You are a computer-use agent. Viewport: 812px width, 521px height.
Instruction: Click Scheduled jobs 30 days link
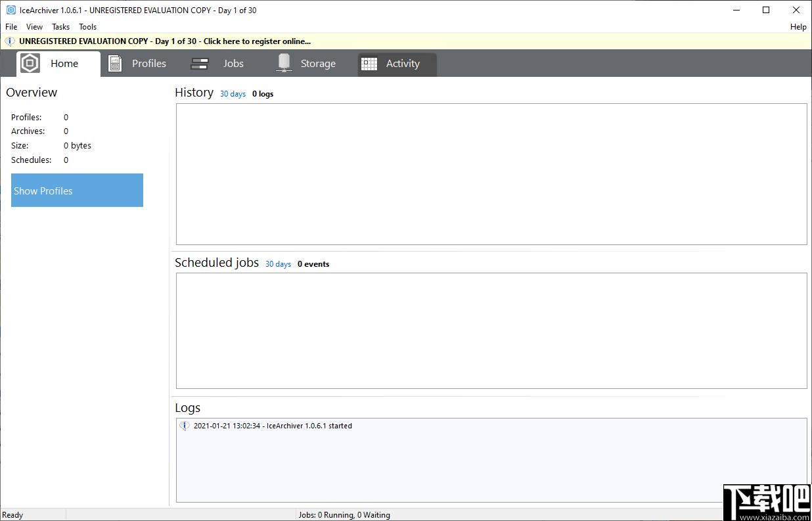(278, 264)
